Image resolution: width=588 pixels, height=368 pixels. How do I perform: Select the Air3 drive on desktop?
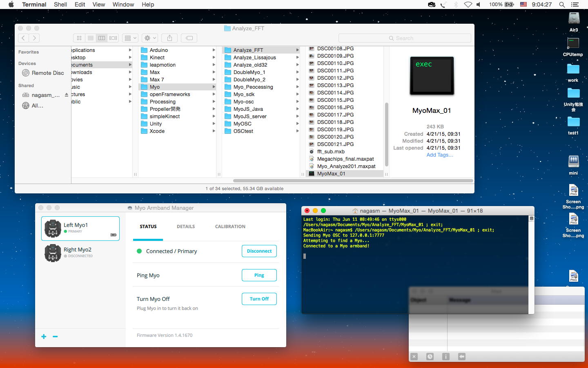click(x=574, y=22)
